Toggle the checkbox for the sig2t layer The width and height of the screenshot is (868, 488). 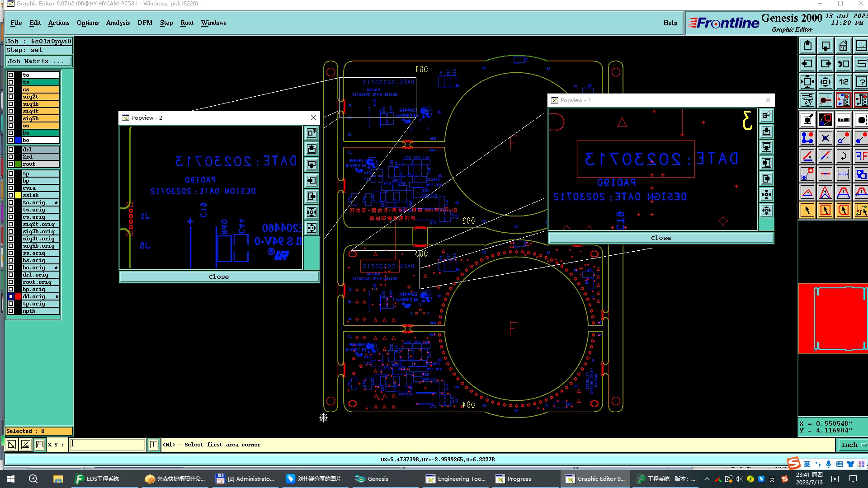(11, 97)
